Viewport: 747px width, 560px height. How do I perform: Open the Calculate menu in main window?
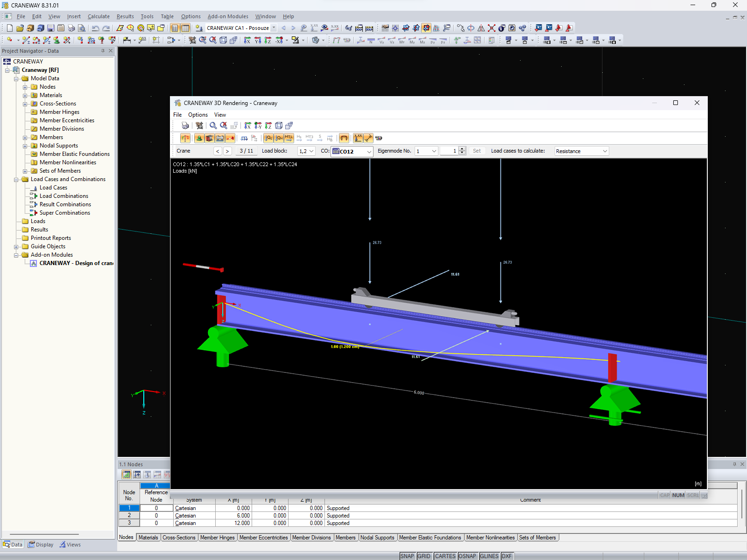[x=99, y=16]
